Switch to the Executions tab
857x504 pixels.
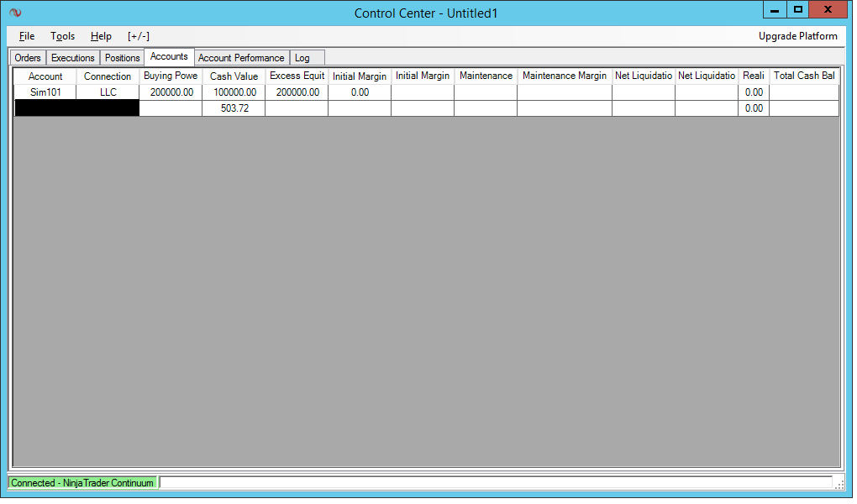[73, 58]
